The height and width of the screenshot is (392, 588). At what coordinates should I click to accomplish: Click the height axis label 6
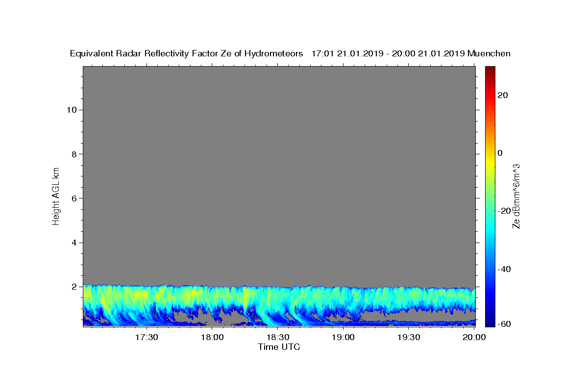74,198
